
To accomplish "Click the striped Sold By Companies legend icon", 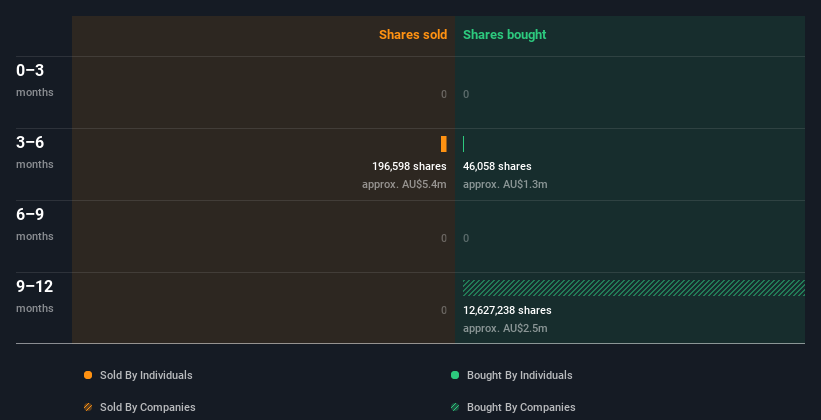I will coord(88,407).
